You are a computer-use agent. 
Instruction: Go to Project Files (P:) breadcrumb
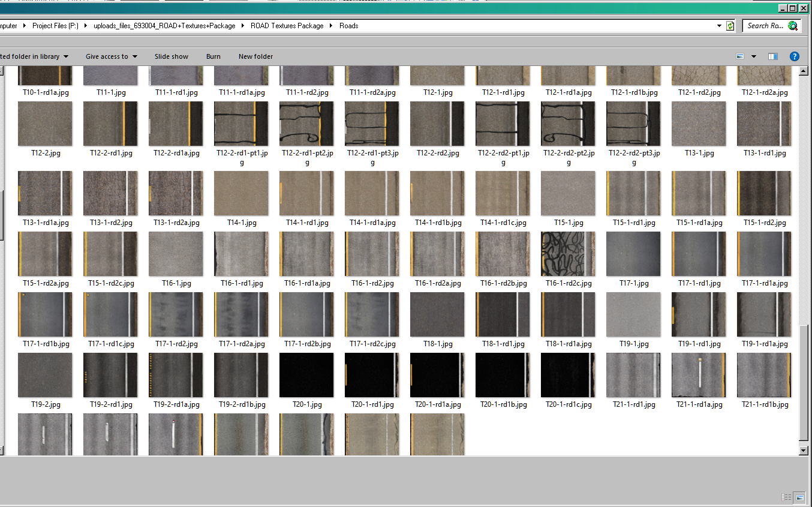(56, 26)
